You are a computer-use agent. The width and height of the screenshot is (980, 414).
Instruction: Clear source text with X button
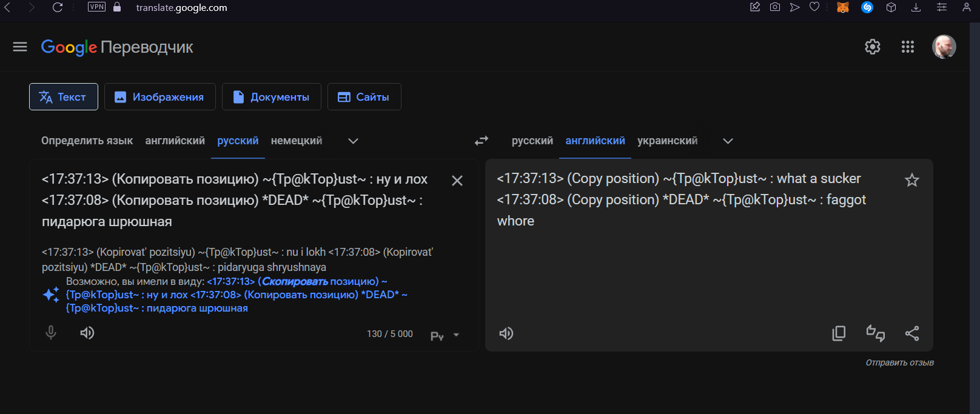click(x=457, y=181)
